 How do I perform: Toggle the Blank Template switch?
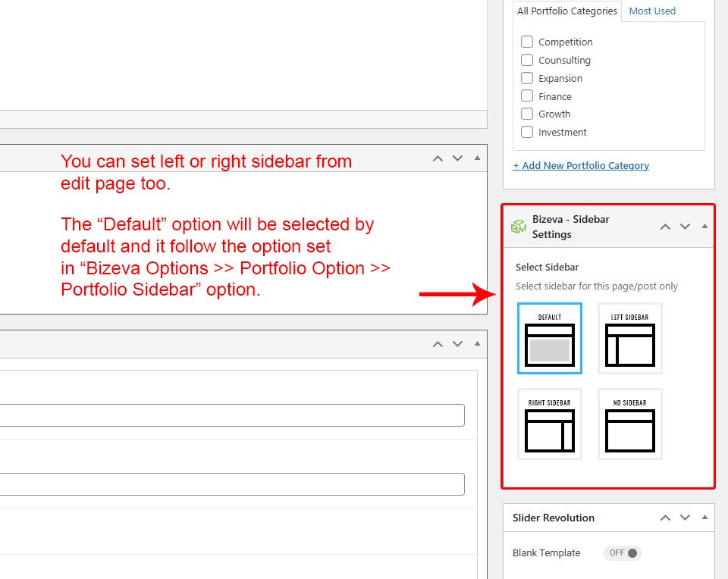click(x=623, y=553)
